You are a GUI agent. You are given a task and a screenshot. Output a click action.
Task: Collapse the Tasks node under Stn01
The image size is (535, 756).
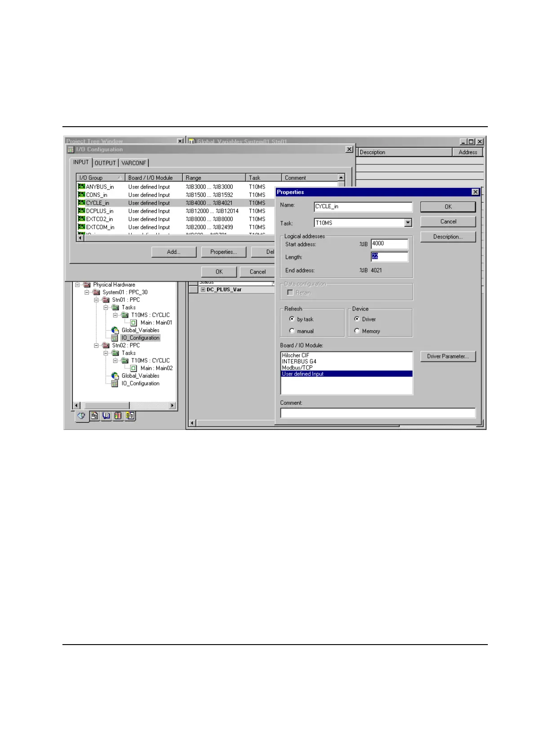106,308
